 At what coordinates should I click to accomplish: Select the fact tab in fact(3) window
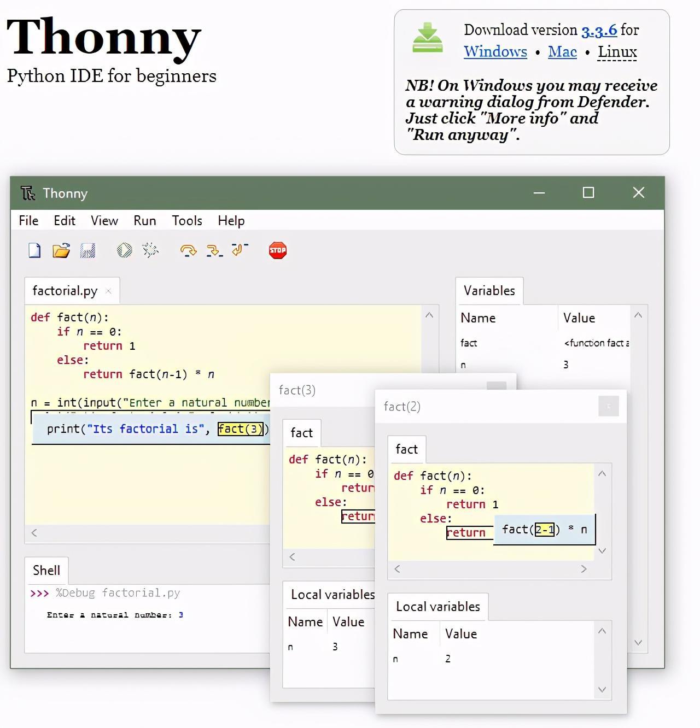[301, 433]
